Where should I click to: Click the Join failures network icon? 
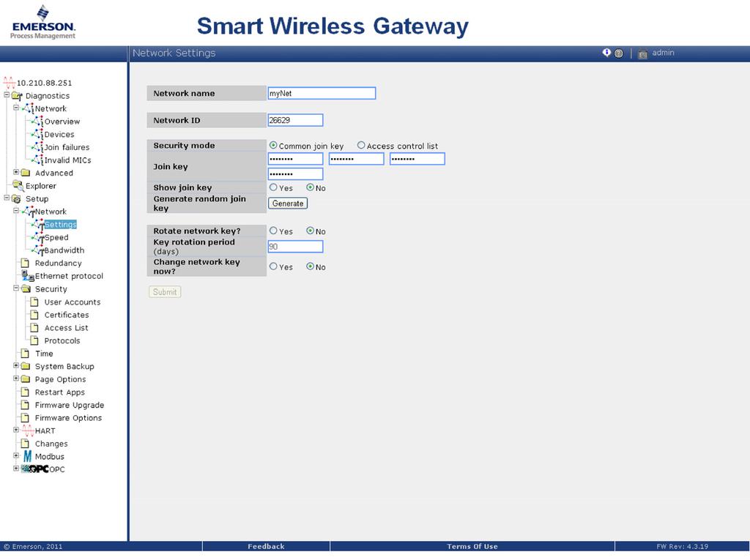(x=37, y=147)
